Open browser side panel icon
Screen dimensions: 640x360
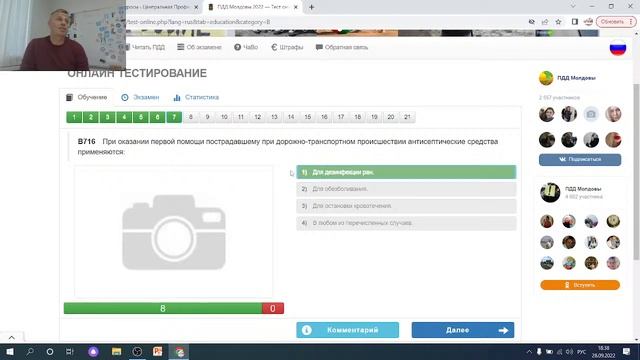coord(574,22)
